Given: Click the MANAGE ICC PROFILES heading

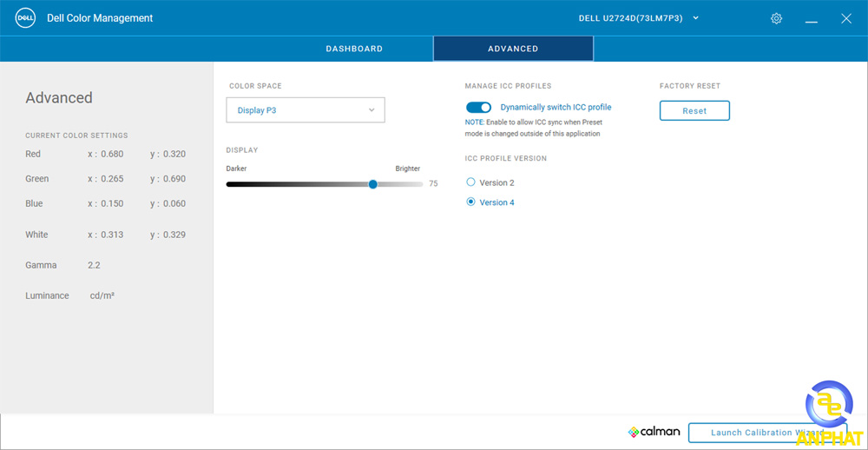Looking at the screenshot, I should click(508, 86).
